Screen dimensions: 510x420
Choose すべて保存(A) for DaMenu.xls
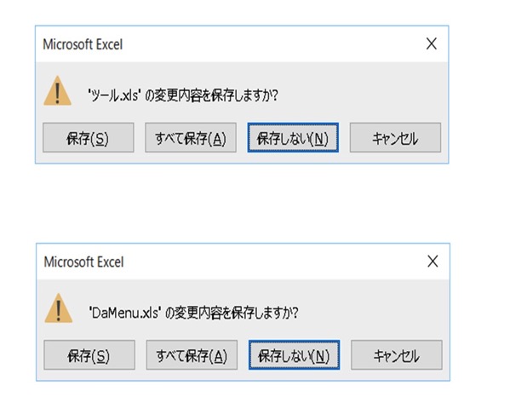coord(192,355)
